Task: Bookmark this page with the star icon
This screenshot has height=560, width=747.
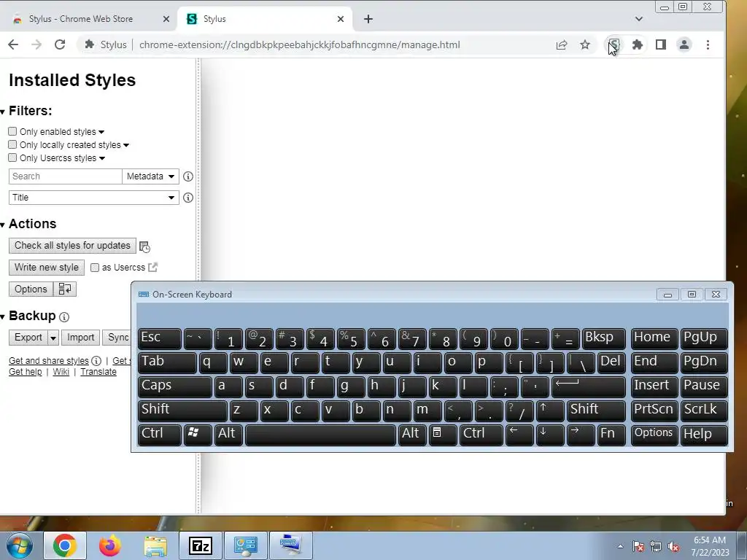Action: pyautogui.click(x=585, y=44)
